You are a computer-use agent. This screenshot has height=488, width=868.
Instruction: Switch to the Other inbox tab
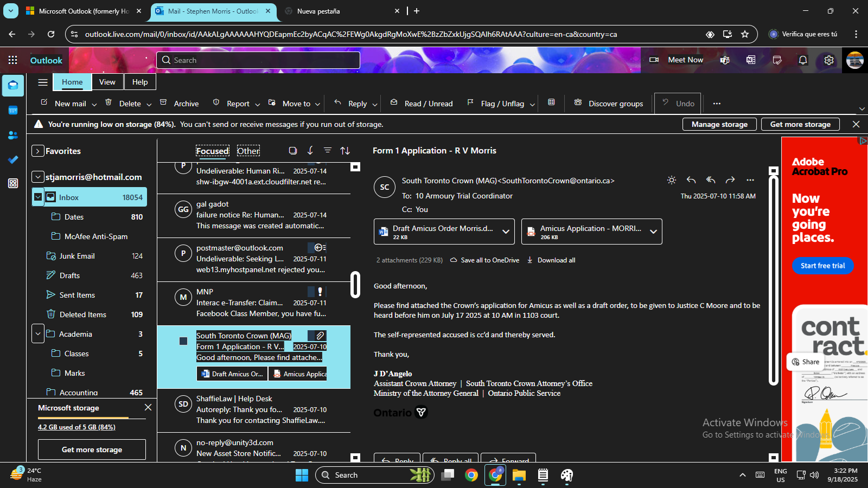[x=248, y=151]
